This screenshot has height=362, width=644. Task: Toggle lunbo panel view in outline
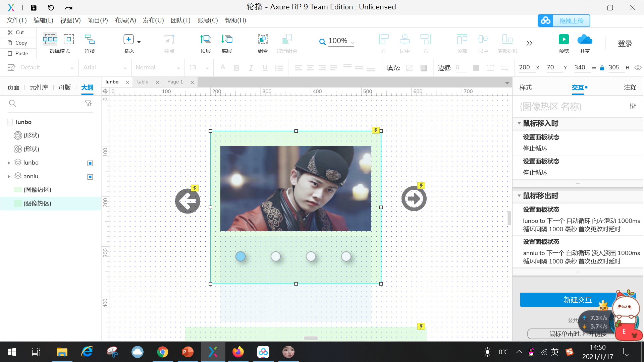[90, 163]
